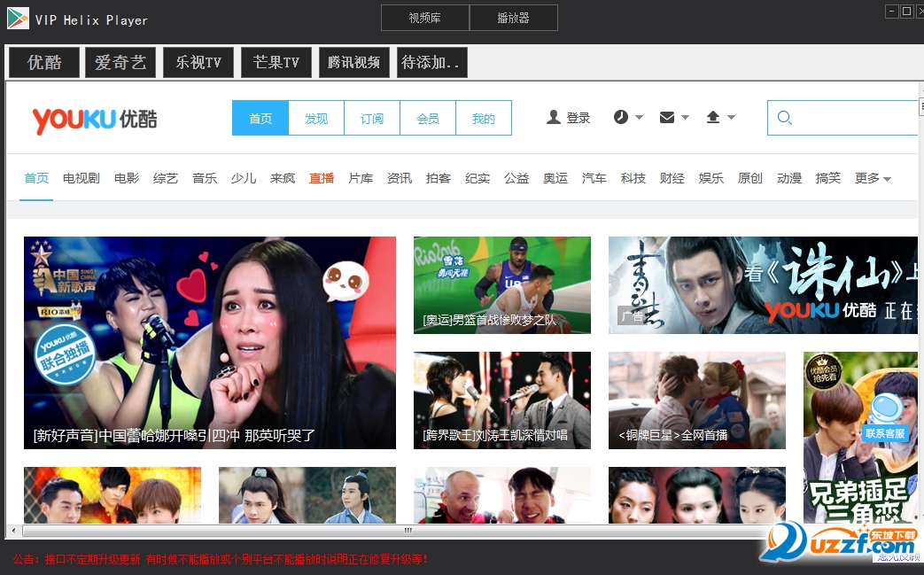Go to 科技 category
Viewport: 924px width, 575px height.
click(x=633, y=178)
